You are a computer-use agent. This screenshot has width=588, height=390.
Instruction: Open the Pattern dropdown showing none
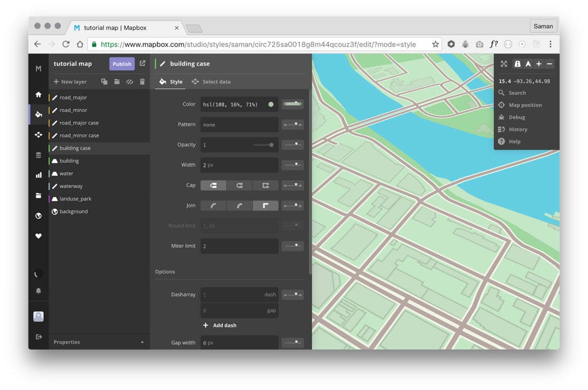pos(239,124)
